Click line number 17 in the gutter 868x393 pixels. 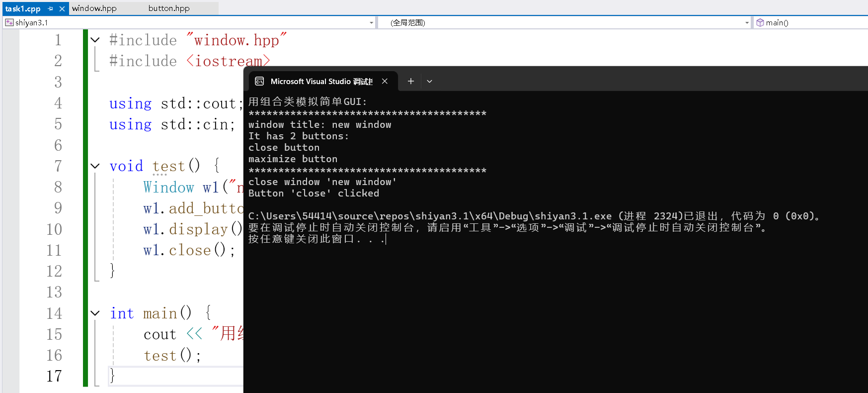point(54,376)
